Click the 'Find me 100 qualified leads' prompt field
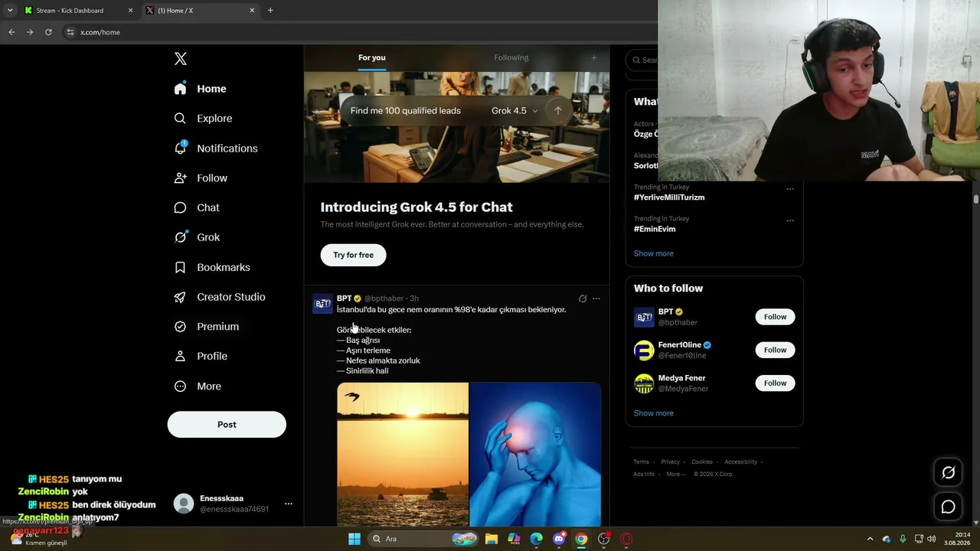The image size is (980, 551). (x=406, y=111)
